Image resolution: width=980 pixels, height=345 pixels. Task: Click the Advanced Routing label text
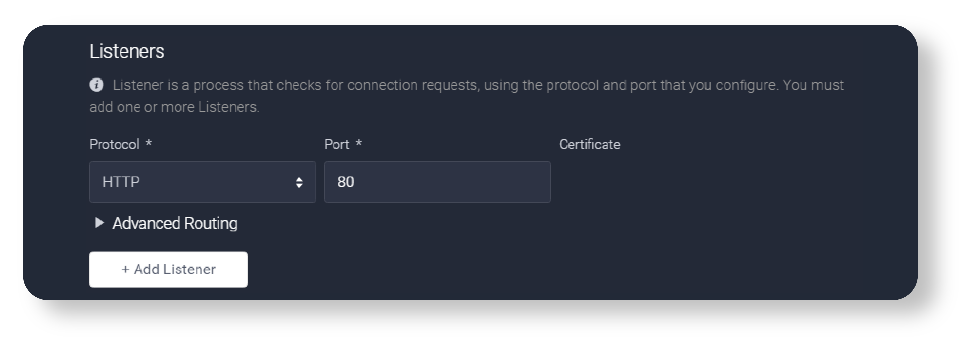[175, 223]
